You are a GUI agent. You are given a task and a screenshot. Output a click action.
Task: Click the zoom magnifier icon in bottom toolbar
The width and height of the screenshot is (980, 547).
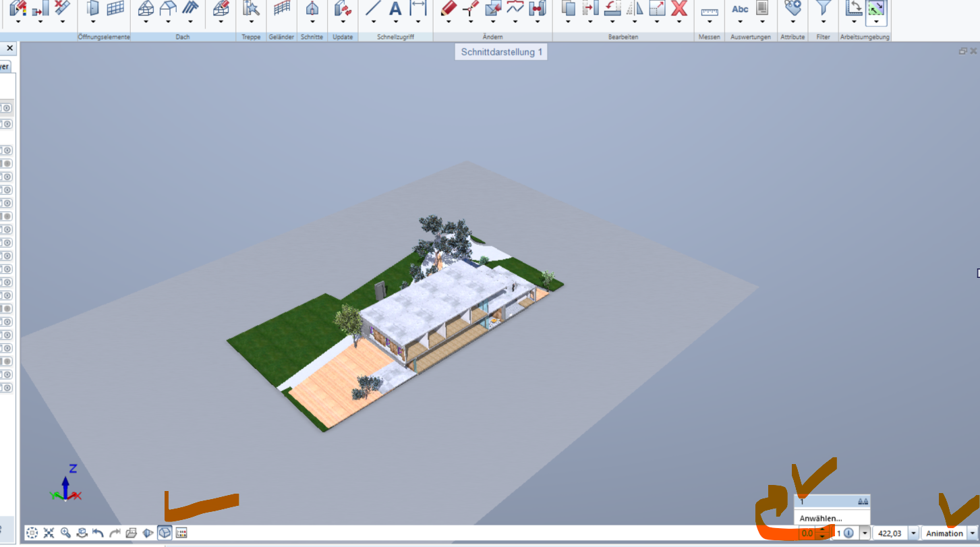(x=65, y=533)
